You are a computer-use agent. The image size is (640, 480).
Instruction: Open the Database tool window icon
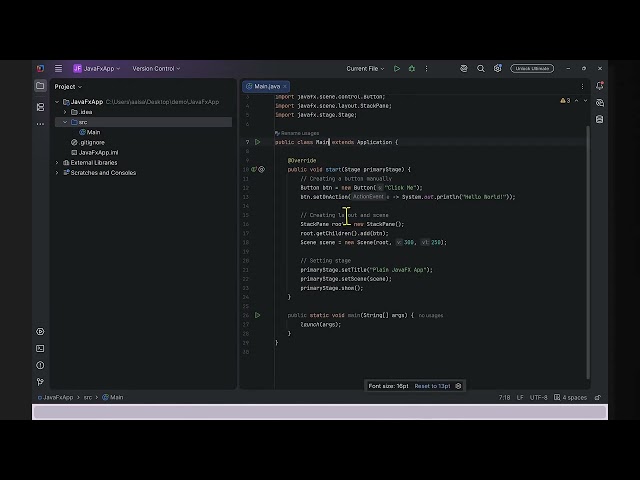(599, 119)
